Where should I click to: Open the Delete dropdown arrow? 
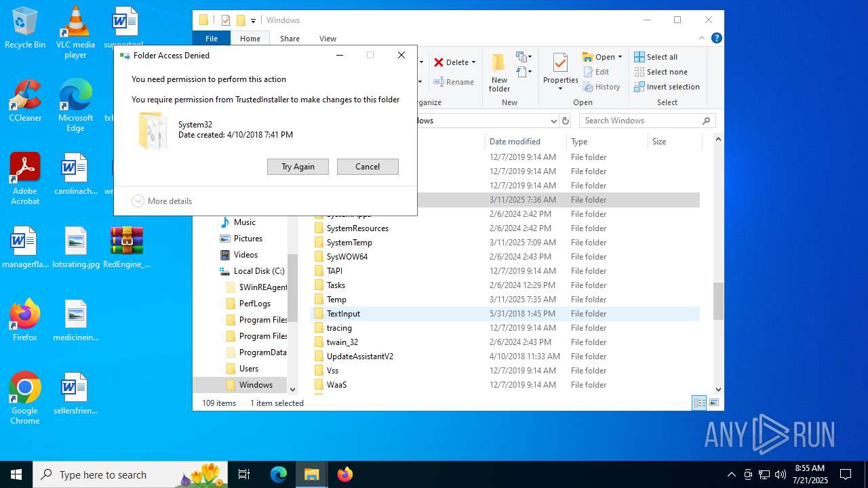point(473,62)
